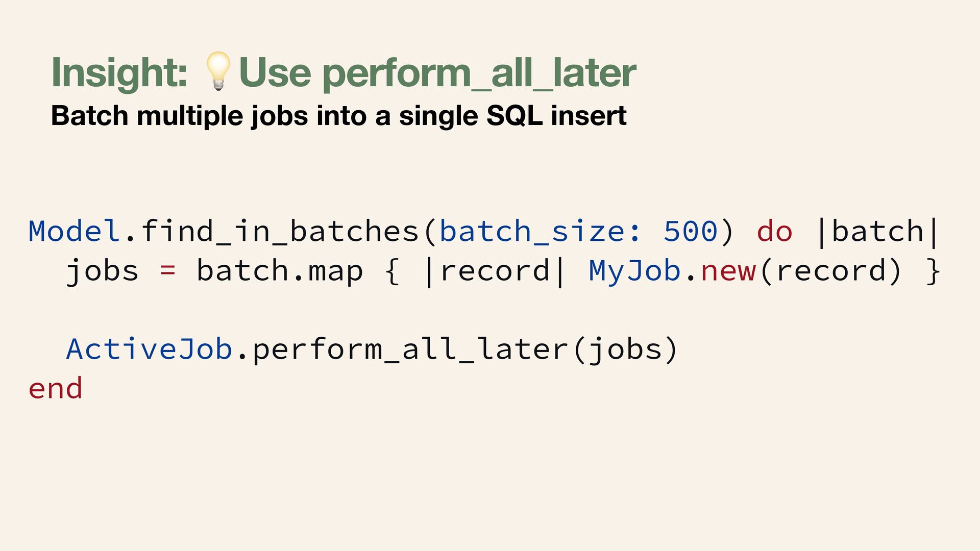Click the red 'do' keyword
The width and height of the screenshot is (980, 551).
tap(775, 231)
